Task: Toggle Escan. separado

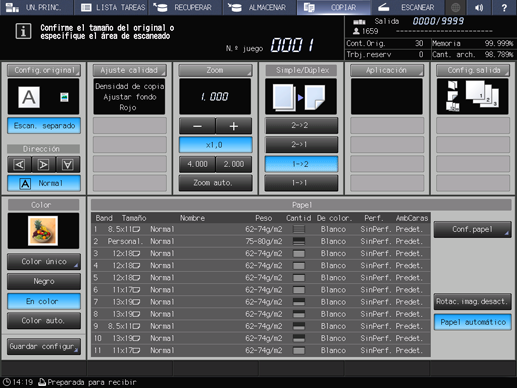Action: click(x=44, y=126)
